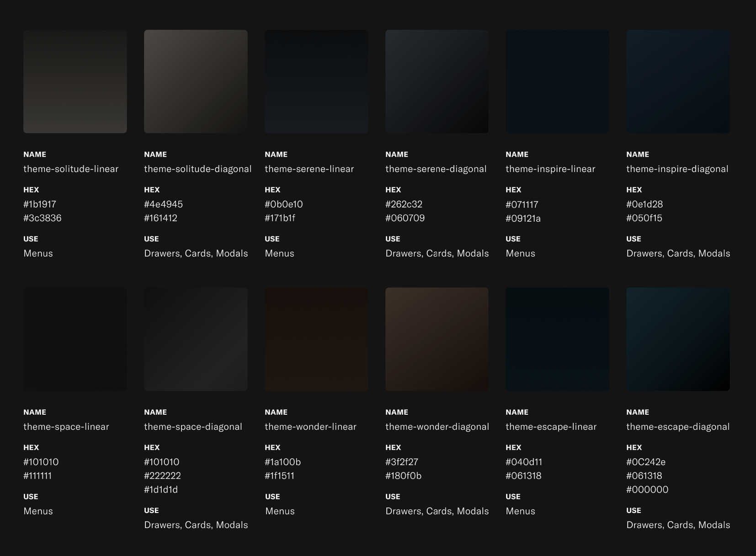Screen dimensions: 756x556
Task: Click hex value #4e4945
Action: pos(163,204)
